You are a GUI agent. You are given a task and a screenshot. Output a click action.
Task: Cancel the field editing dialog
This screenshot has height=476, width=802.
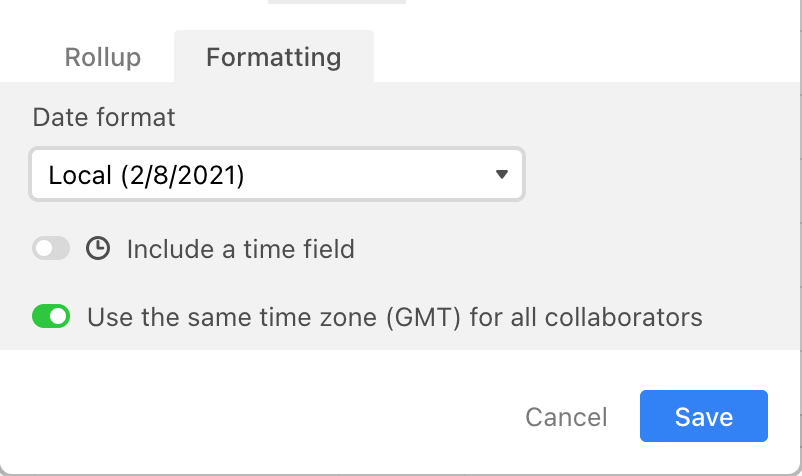pyautogui.click(x=566, y=417)
